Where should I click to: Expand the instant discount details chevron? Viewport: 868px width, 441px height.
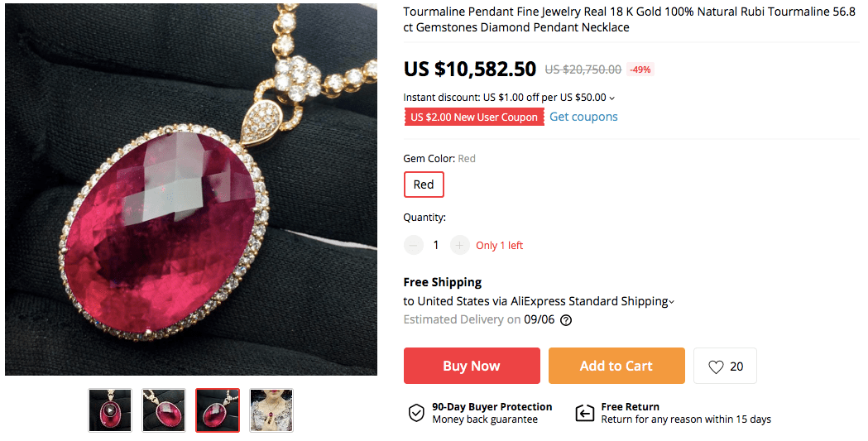(x=612, y=98)
